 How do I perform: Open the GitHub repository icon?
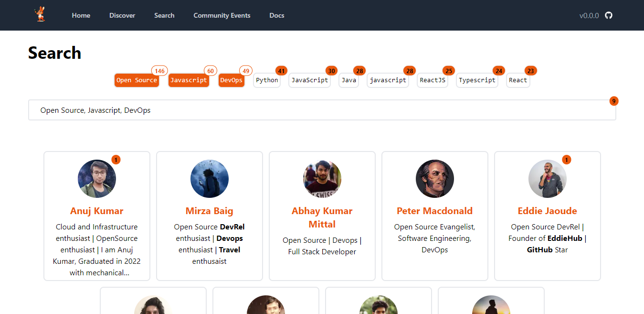click(x=608, y=15)
